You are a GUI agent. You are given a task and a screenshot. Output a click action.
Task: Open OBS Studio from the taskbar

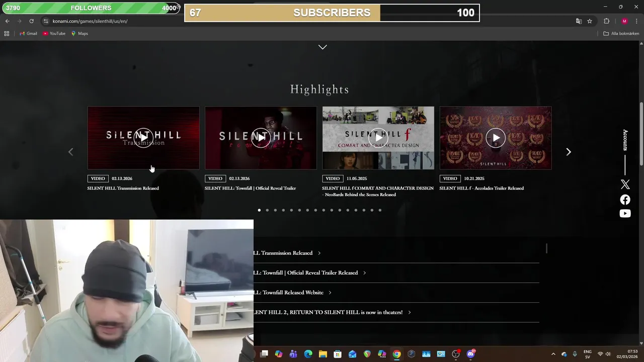tap(456, 354)
